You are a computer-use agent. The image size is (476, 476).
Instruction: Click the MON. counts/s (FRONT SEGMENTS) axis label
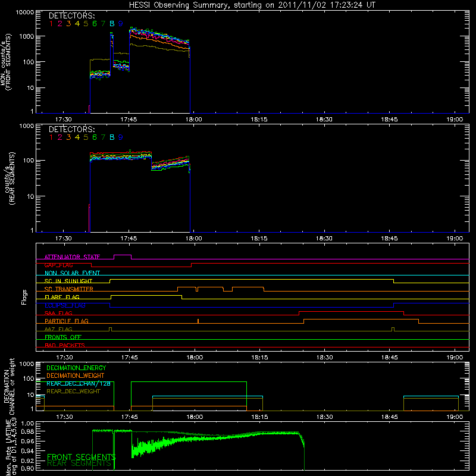click(x=6, y=62)
